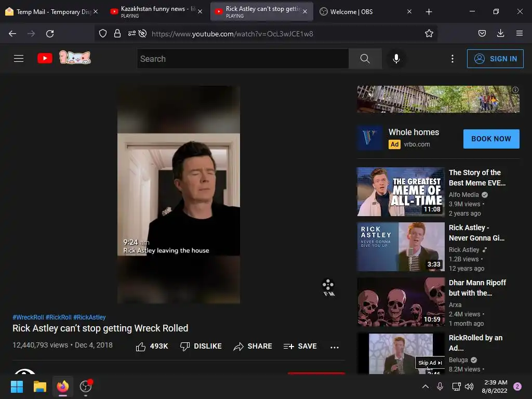
Task: Close the Temp Mail tab
Action: click(96, 11)
